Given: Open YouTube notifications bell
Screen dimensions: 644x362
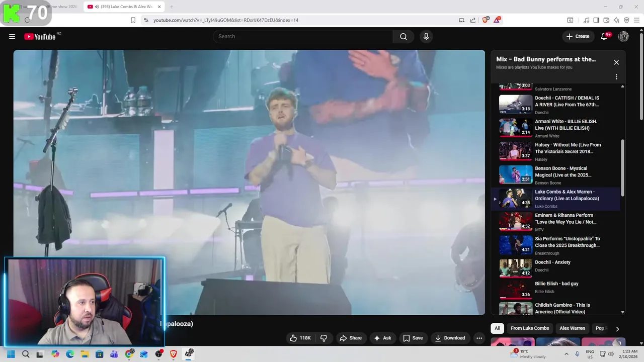Looking at the screenshot, I should coord(605,36).
